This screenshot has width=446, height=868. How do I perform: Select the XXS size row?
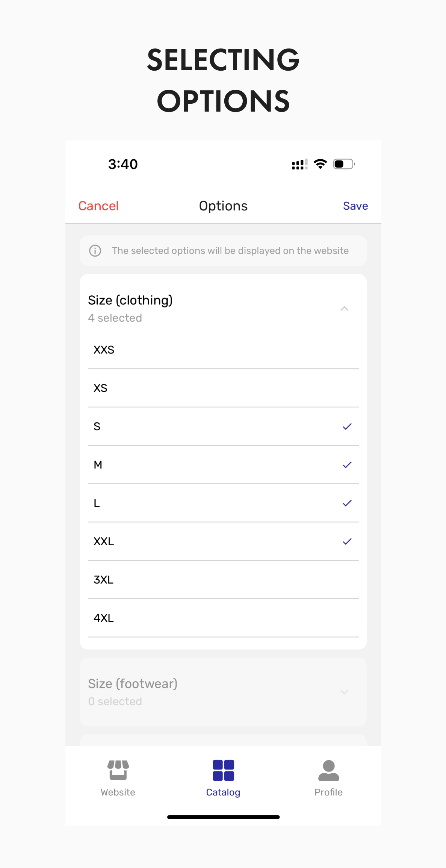pos(223,350)
